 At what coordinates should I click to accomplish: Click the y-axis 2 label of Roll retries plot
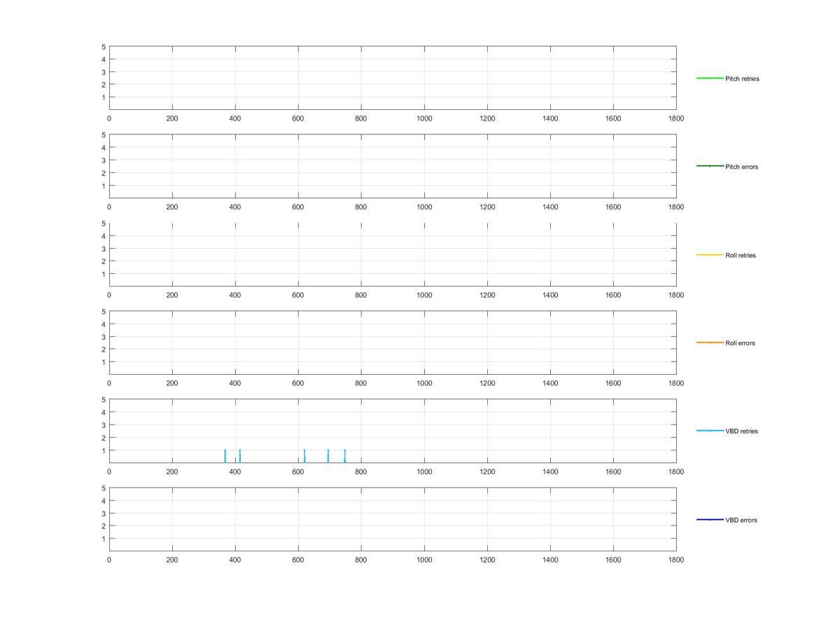104,261
